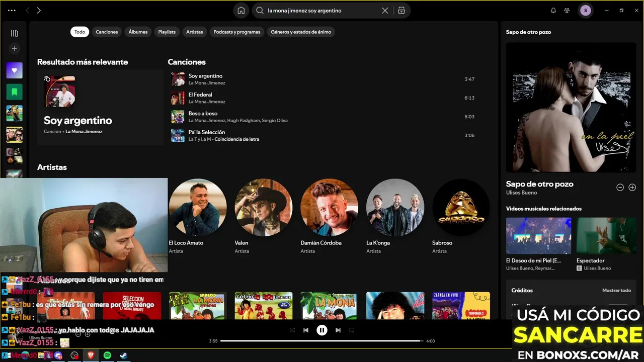Viewport: 644px width, 362px height.
Task: Open Steam from the taskbar
Action: coord(123,355)
